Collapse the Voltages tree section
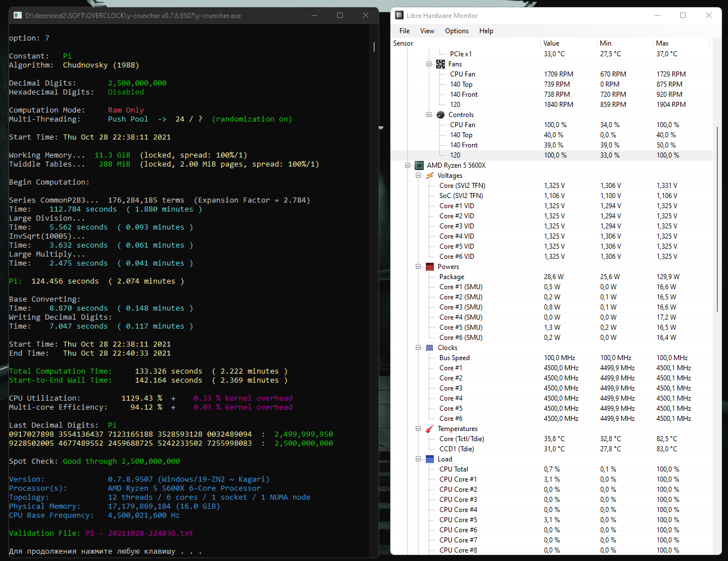Viewport: 728px width, 561px height. (418, 176)
